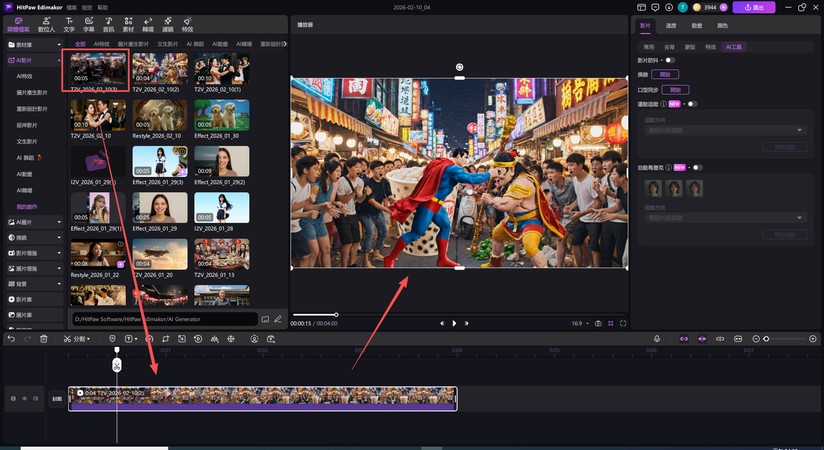824x450 pixels.
Task: Open the 轉場 transitions panel
Action: coord(148,24)
